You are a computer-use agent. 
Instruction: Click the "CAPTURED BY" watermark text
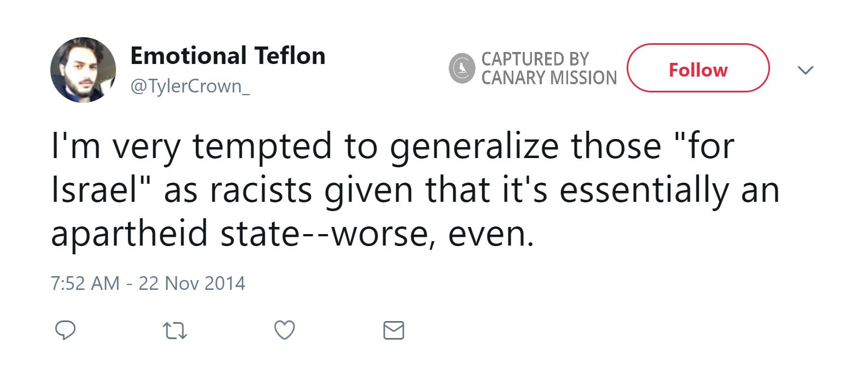(535, 59)
